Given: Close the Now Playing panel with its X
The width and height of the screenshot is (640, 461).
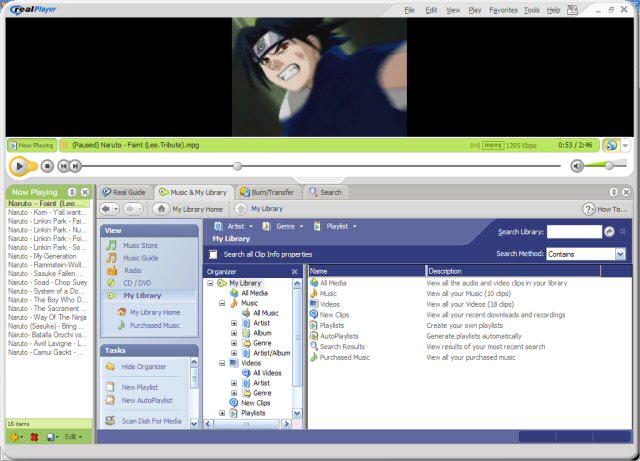Looking at the screenshot, I should [85, 192].
